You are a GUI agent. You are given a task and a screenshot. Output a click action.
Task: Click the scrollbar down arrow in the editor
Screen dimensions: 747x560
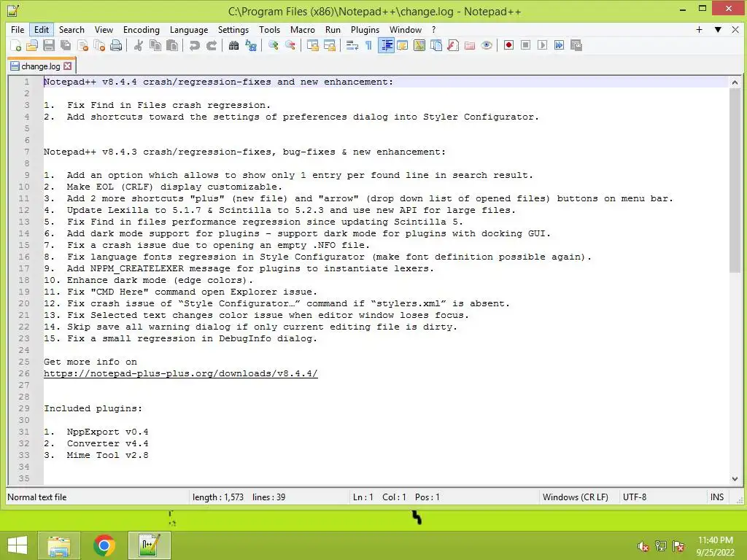click(x=735, y=478)
